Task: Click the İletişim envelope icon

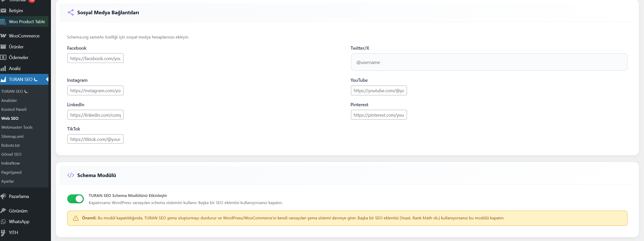Action: click(x=3, y=11)
